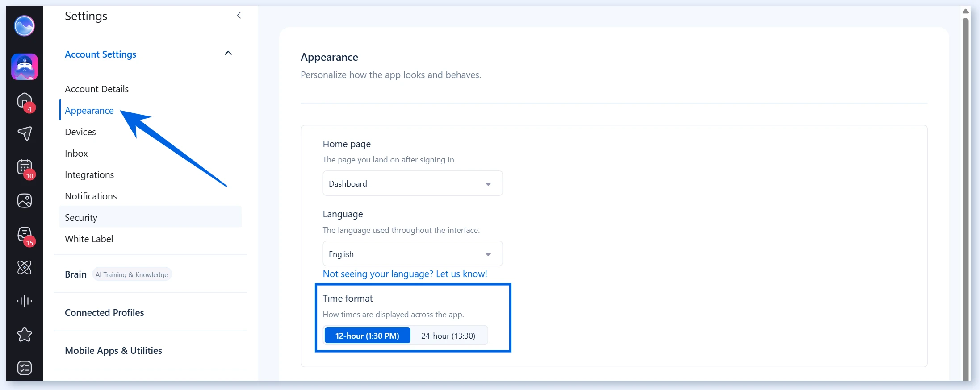Select 12-hour (1:30 PM) time format
The width and height of the screenshot is (980, 390).
click(367, 336)
